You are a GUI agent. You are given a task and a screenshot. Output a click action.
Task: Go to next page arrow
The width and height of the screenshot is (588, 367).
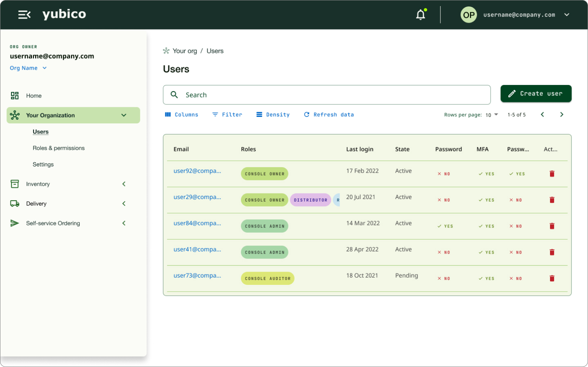coord(561,115)
